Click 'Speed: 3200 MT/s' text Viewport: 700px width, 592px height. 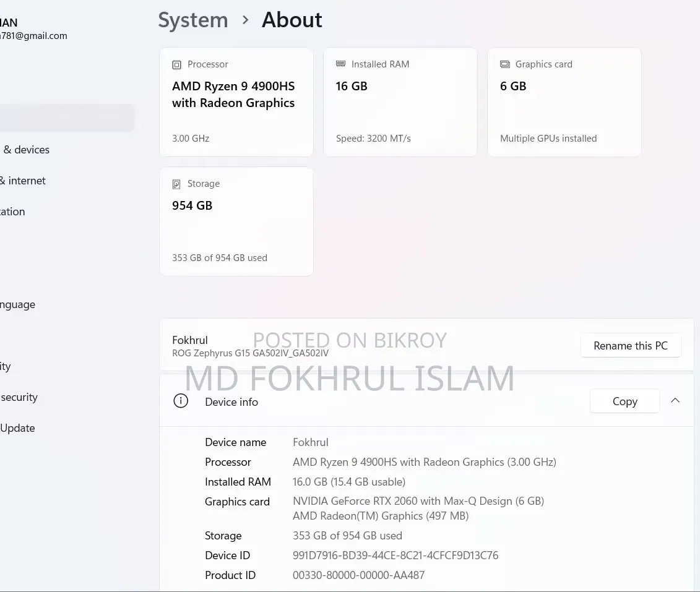[x=373, y=139]
